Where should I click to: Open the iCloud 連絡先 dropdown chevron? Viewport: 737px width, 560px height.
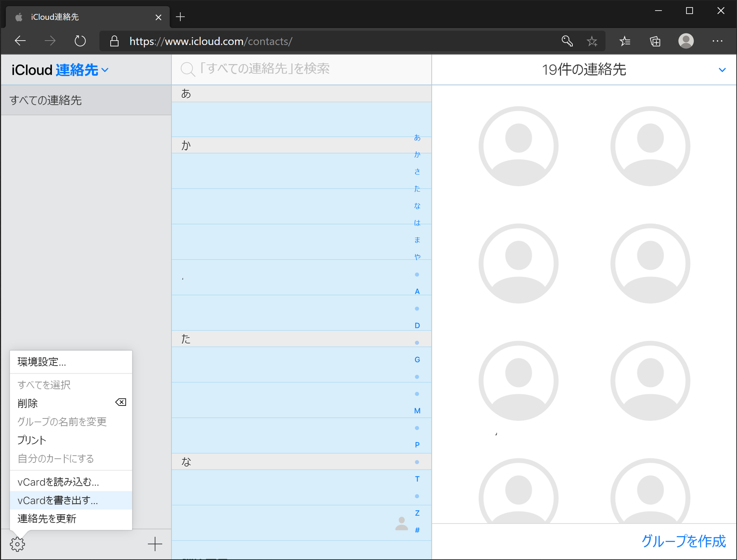106,70
